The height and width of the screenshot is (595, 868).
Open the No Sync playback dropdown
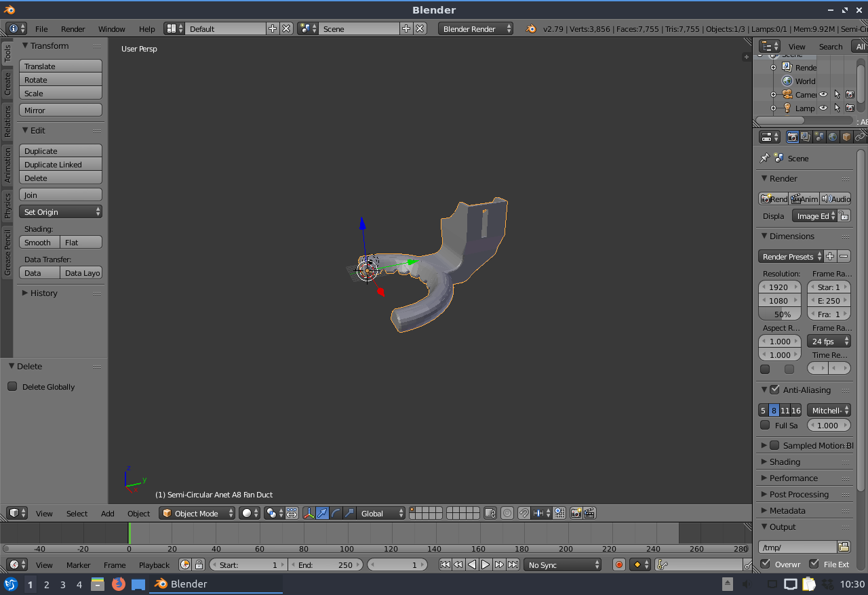[x=563, y=565]
